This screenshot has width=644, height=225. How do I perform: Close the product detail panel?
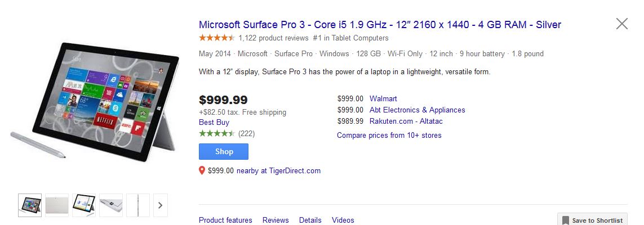point(621,24)
